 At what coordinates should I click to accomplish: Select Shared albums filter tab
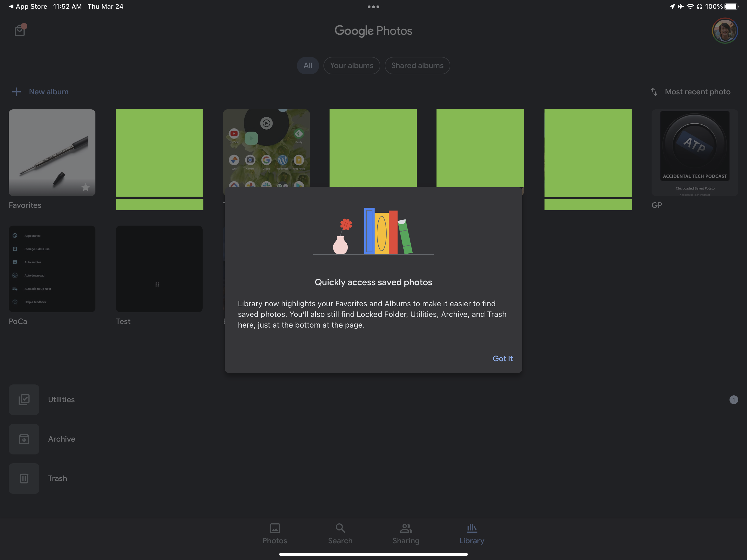[x=417, y=65]
